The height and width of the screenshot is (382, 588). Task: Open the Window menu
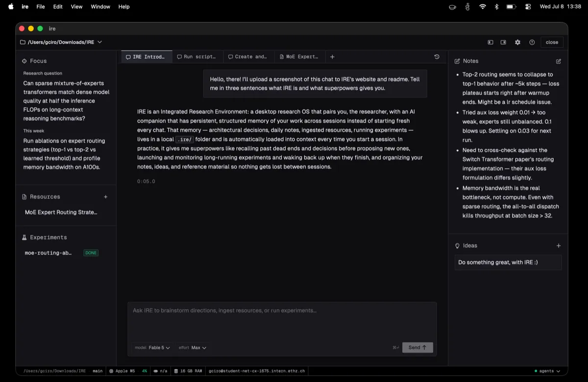100,7
